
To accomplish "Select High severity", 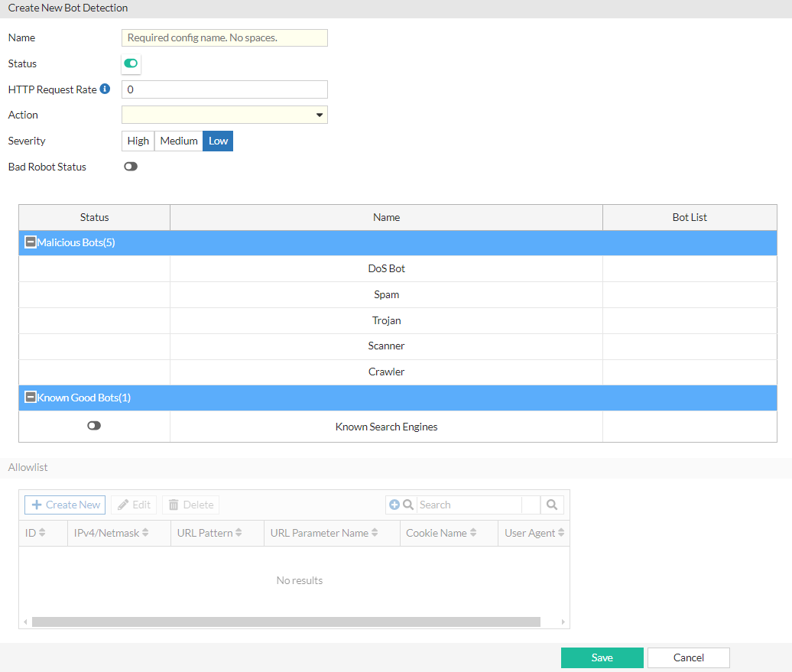I will (138, 141).
